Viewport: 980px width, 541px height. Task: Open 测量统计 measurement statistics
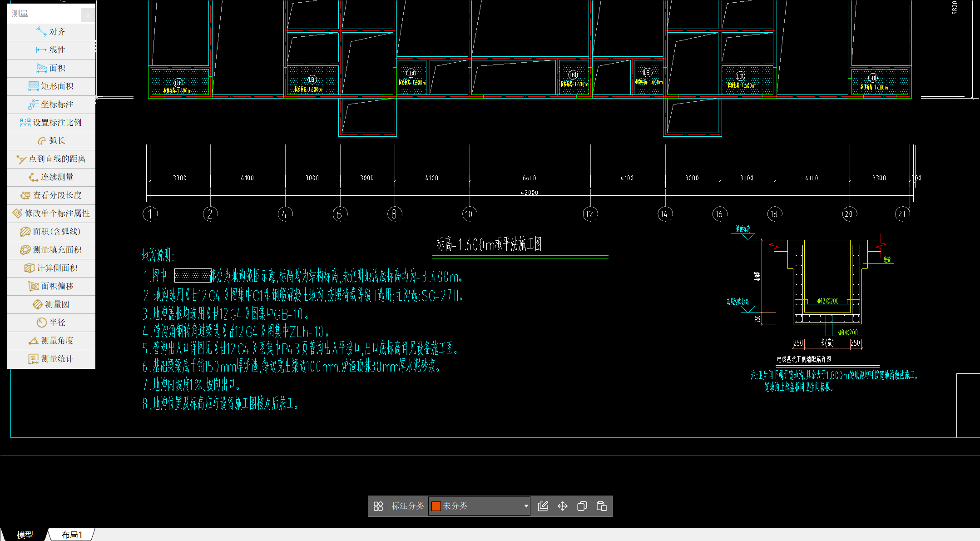coord(51,359)
